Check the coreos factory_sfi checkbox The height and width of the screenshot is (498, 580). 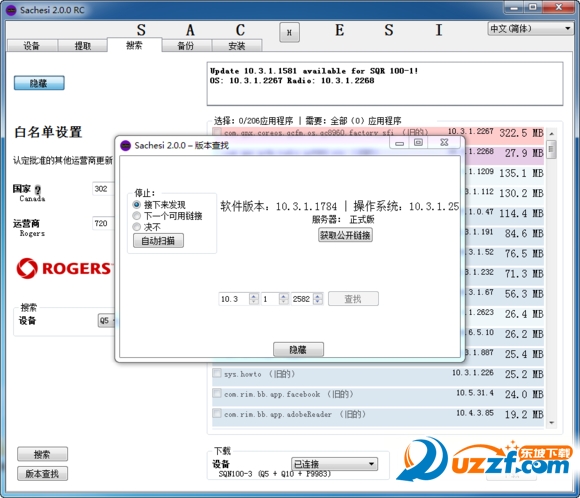tap(217, 132)
